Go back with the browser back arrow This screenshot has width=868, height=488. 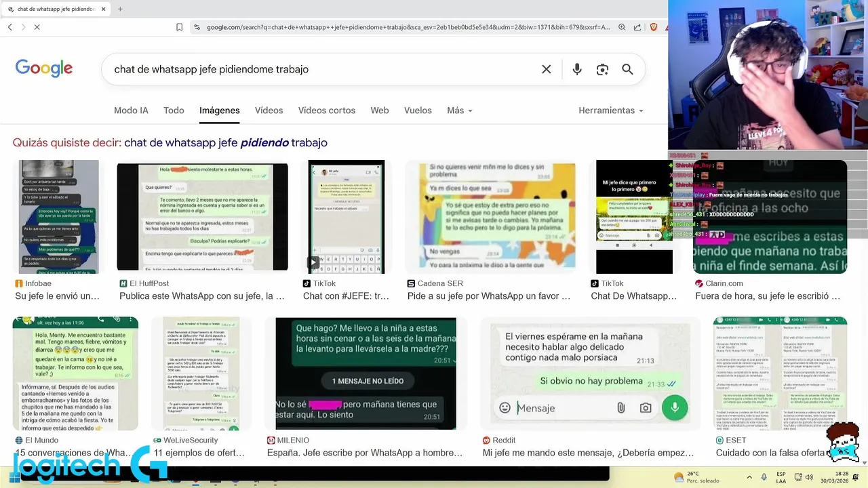tap(9, 27)
